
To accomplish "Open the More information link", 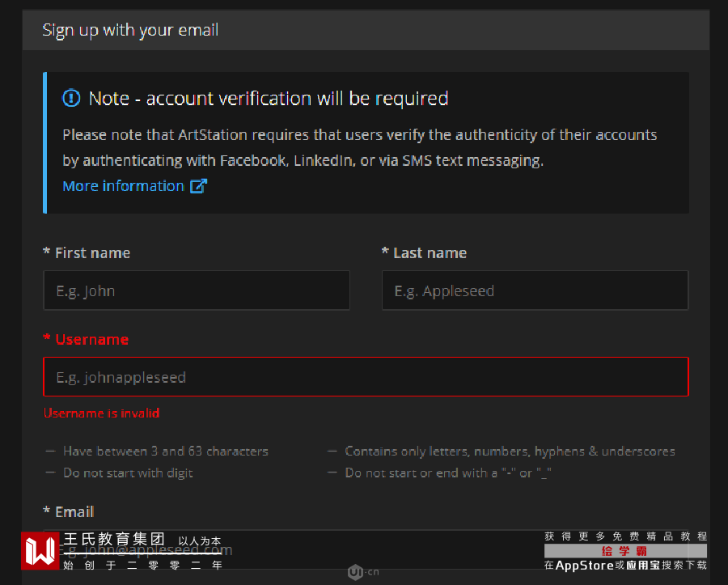I will [x=123, y=186].
